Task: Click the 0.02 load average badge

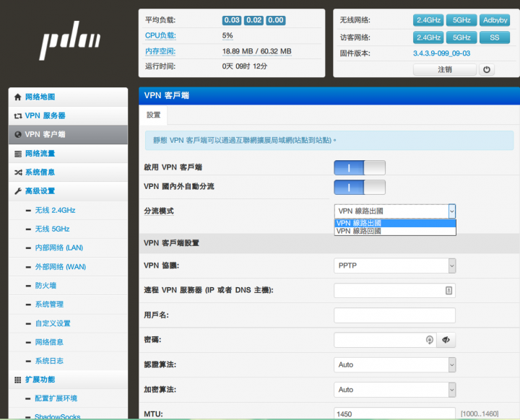Action: coord(253,20)
